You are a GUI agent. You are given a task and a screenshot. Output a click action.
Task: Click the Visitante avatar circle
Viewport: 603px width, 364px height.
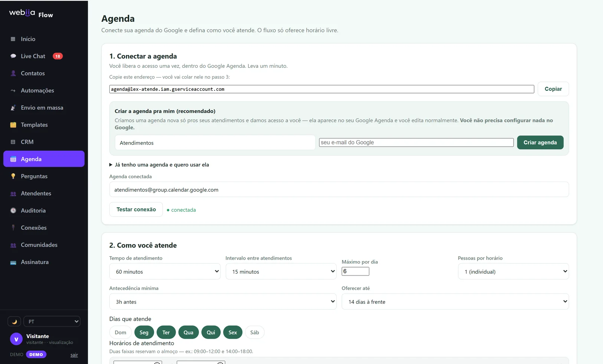(16, 339)
